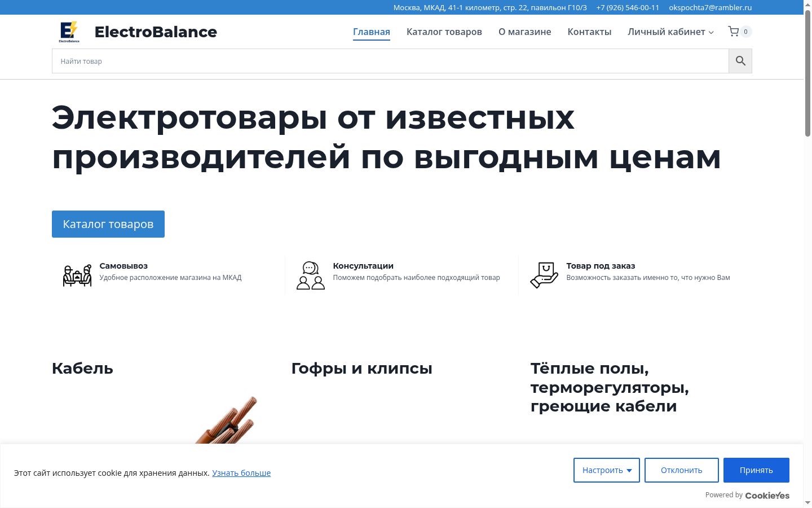Click the cart item count badge 0
Screen dimensions: 812x508
745,32
